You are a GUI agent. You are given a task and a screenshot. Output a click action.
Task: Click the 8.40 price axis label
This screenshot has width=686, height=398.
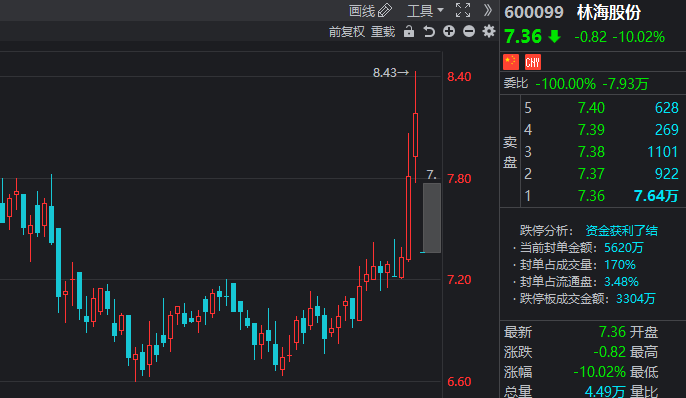tap(459, 77)
